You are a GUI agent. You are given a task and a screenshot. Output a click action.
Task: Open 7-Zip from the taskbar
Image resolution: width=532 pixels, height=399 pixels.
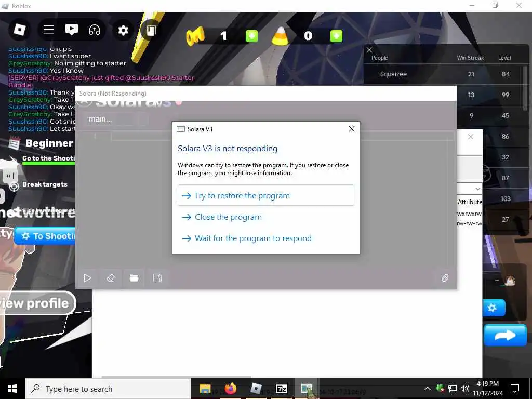coord(281,389)
